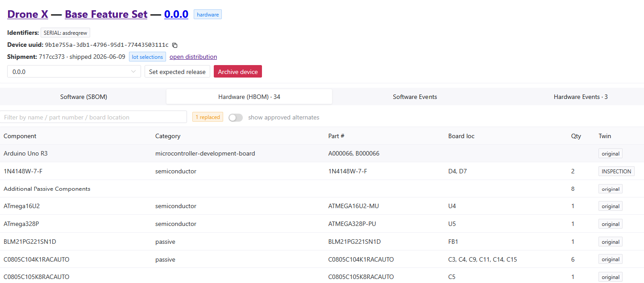Select the Additional Passive Components row name
Image resolution: width=644 pixels, height=283 pixels.
[x=47, y=189]
